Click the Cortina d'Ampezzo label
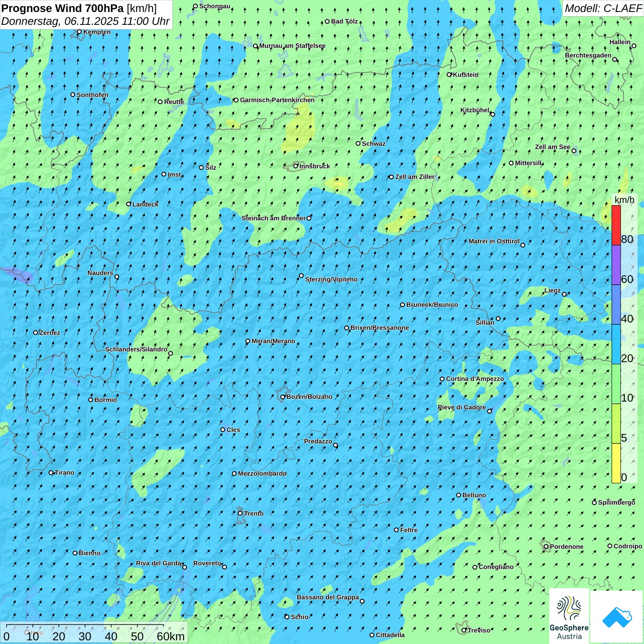Screen dimensions: 644x644 click(x=475, y=379)
